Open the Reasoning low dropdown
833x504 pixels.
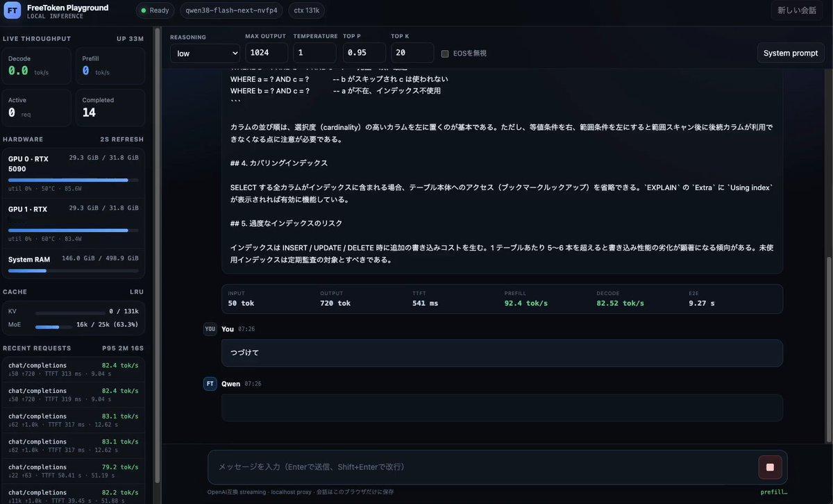205,53
